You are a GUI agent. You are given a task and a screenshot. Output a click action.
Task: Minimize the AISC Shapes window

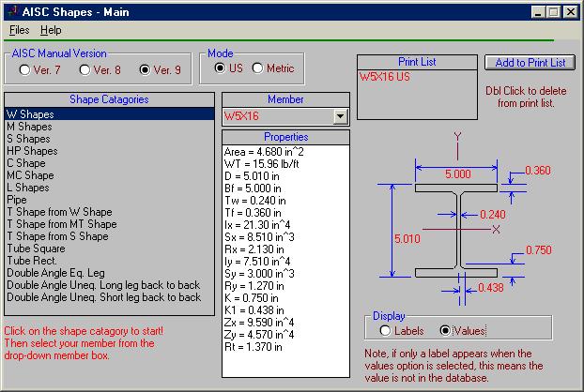tap(538, 12)
